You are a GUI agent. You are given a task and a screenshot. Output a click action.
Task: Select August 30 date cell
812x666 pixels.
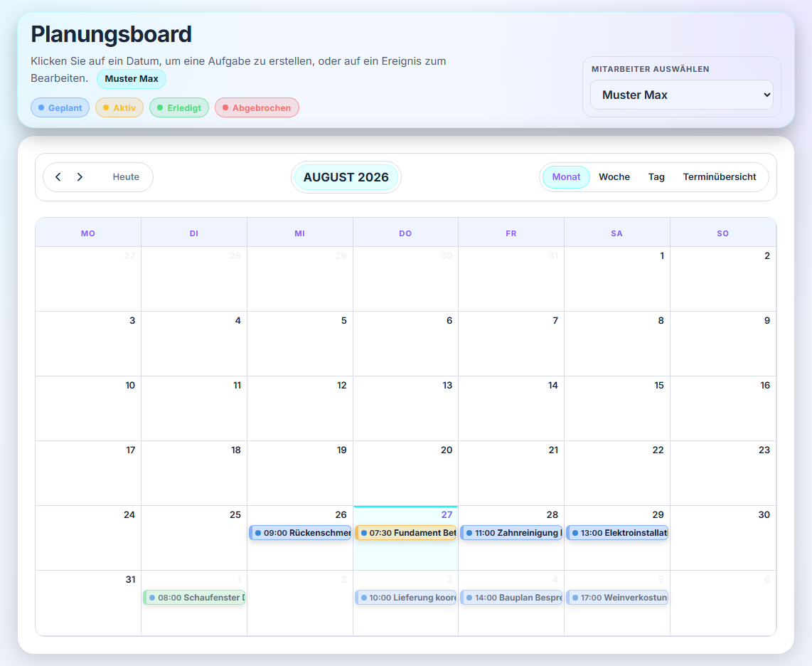click(x=723, y=538)
